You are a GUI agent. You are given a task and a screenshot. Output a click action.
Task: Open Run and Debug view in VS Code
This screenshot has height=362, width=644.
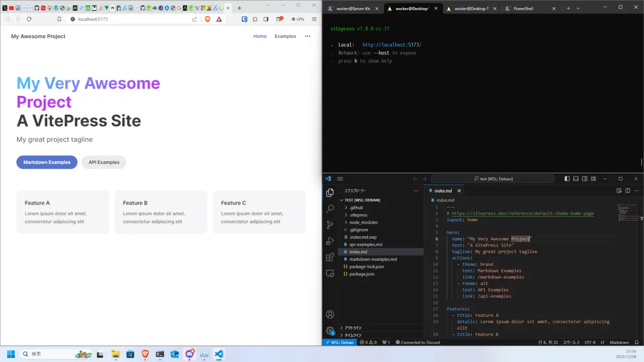[330, 241]
